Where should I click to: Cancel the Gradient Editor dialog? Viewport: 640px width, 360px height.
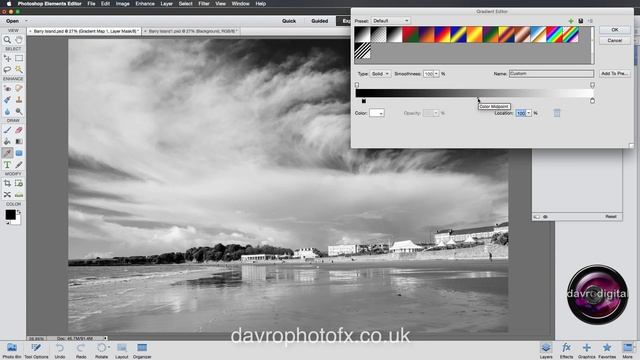[615, 40]
